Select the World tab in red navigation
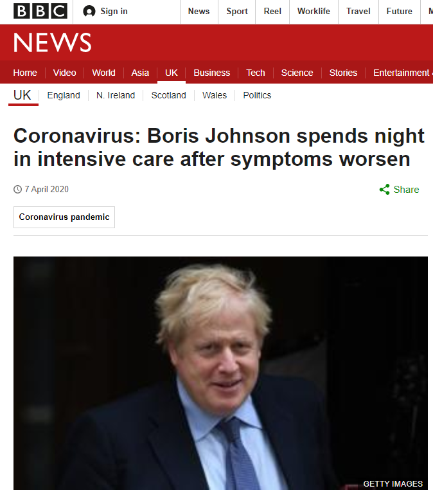 click(104, 73)
